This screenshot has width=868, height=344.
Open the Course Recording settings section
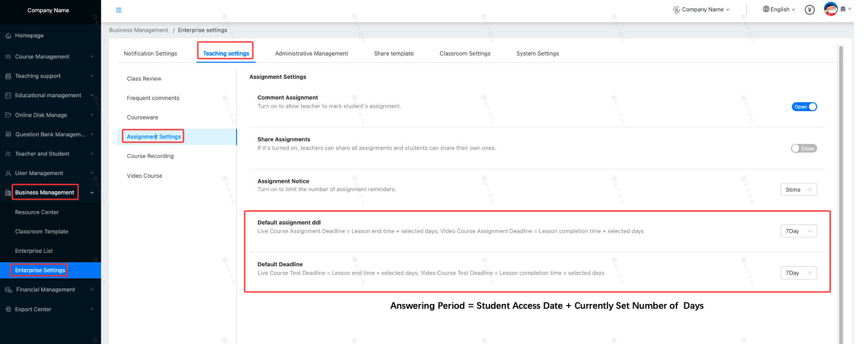[x=150, y=156]
